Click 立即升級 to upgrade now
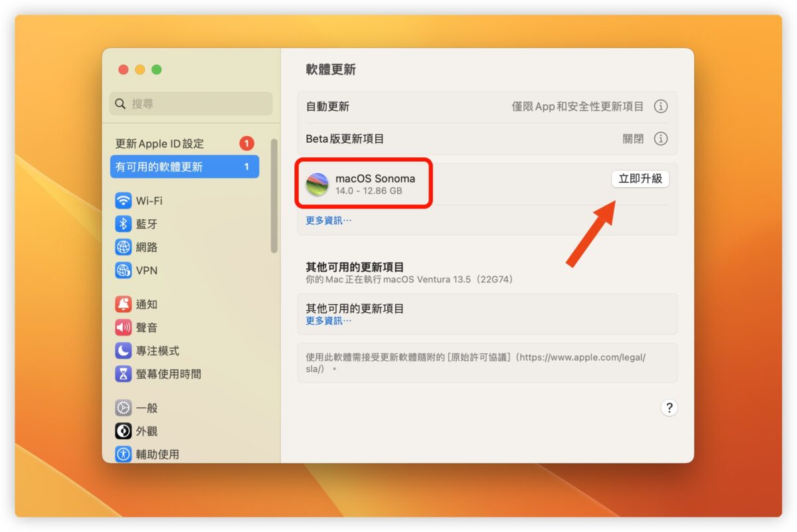The image size is (797, 532). (x=640, y=179)
